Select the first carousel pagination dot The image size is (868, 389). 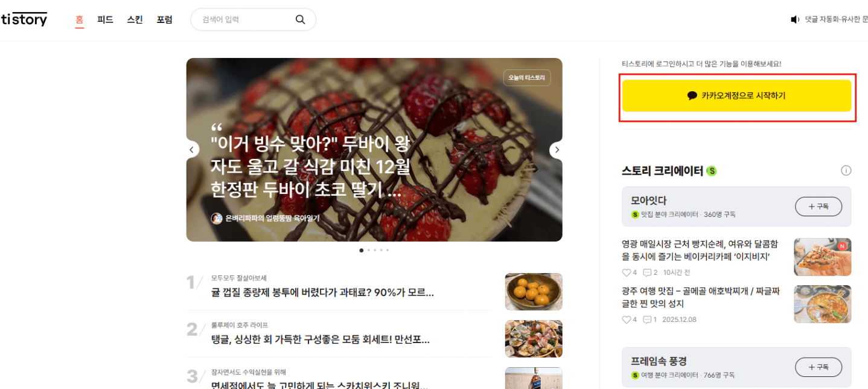coord(361,250)
